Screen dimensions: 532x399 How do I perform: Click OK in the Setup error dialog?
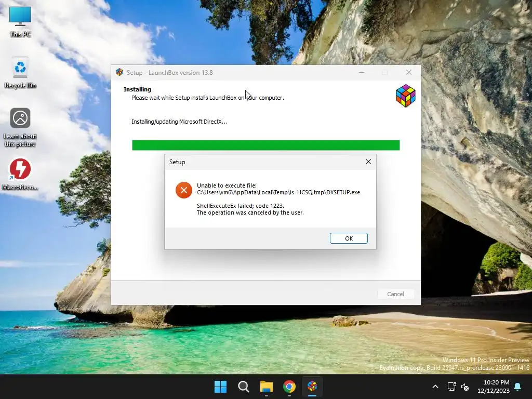pyautogui.click(x=349, y=238)
